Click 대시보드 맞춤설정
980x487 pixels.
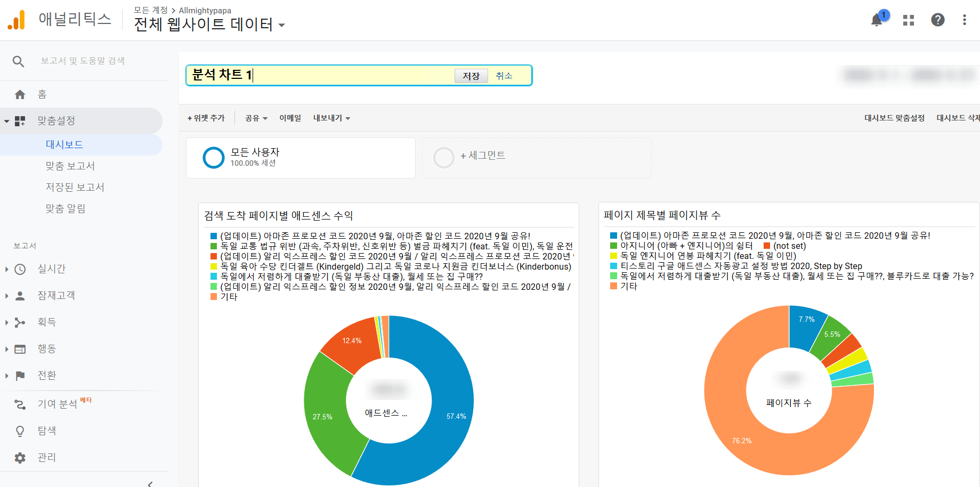point(894,118)
